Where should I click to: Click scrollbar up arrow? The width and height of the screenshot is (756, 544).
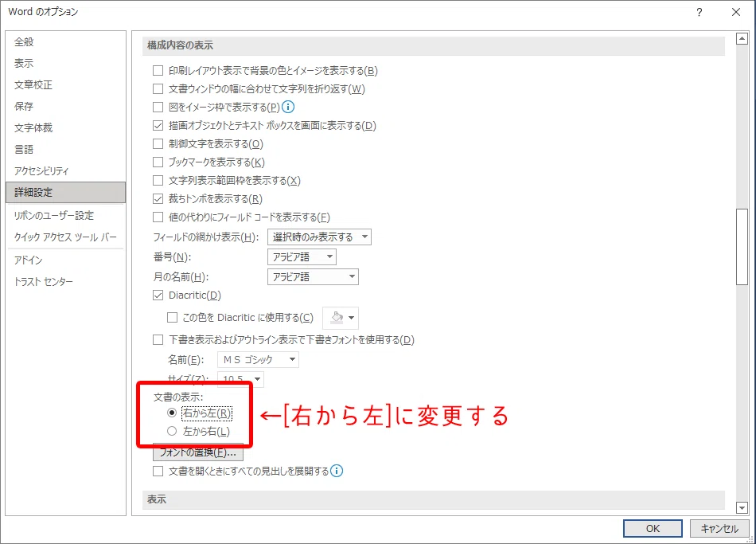point(742,38)
